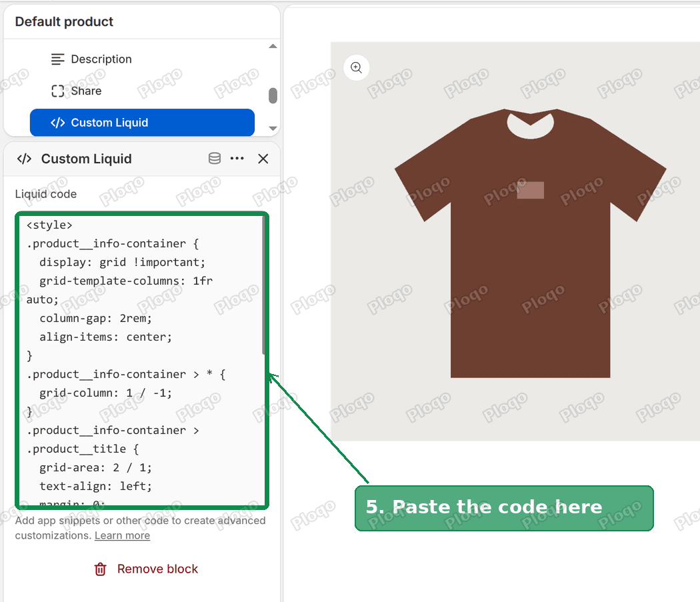Click the Liquid code label
This screenshot has height=602, width=700.
tap(46, 194)
